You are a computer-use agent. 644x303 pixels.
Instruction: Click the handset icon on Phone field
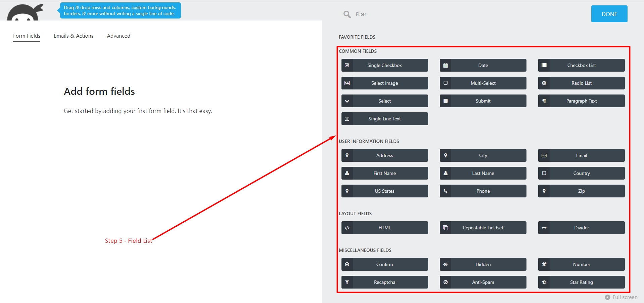(x=445, y=191)
